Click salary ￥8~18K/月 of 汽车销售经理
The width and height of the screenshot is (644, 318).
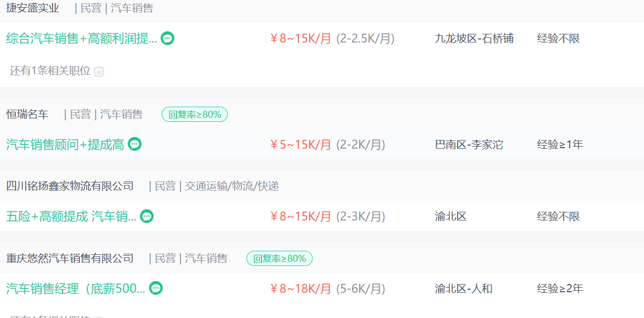(x=301, y=289)
